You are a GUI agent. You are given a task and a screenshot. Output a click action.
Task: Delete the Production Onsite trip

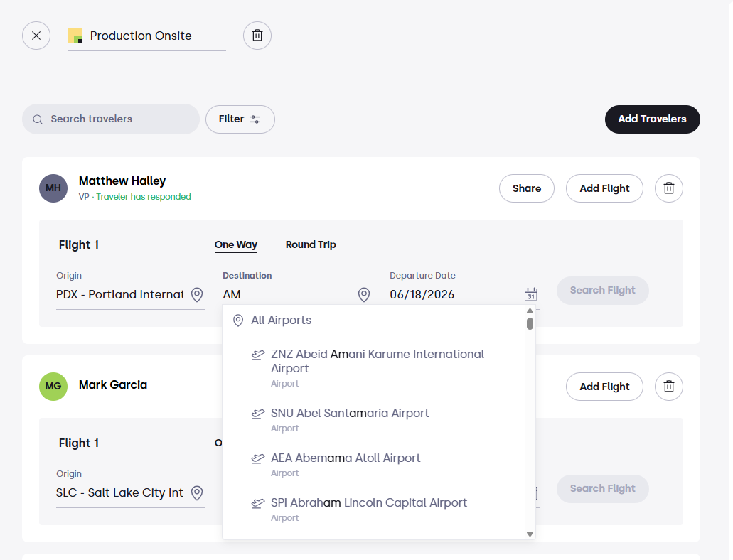(257, 36)
